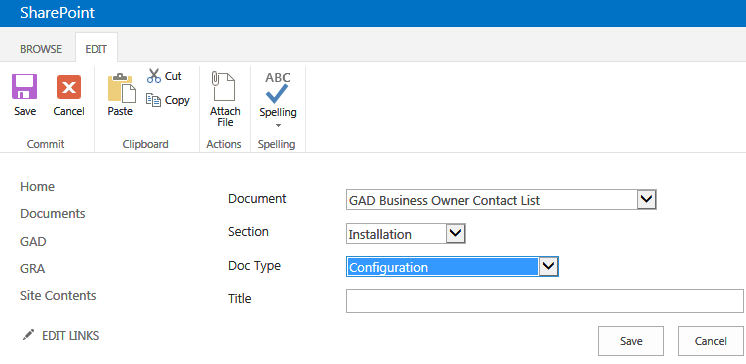The height and width of the screenshot is (364, 746).
Task: Click the Cut scissors icon
Action: [x=154, y=76]
